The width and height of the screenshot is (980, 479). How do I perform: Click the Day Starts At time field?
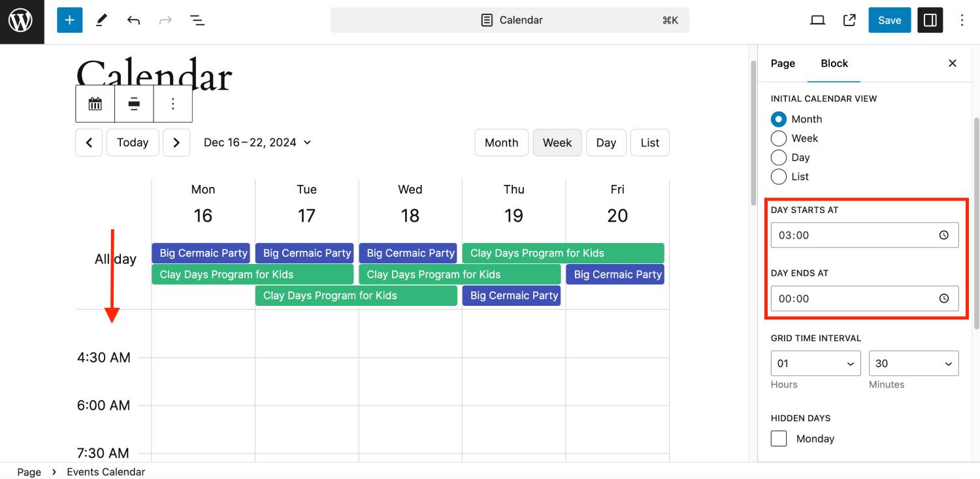tap(864, 235)
